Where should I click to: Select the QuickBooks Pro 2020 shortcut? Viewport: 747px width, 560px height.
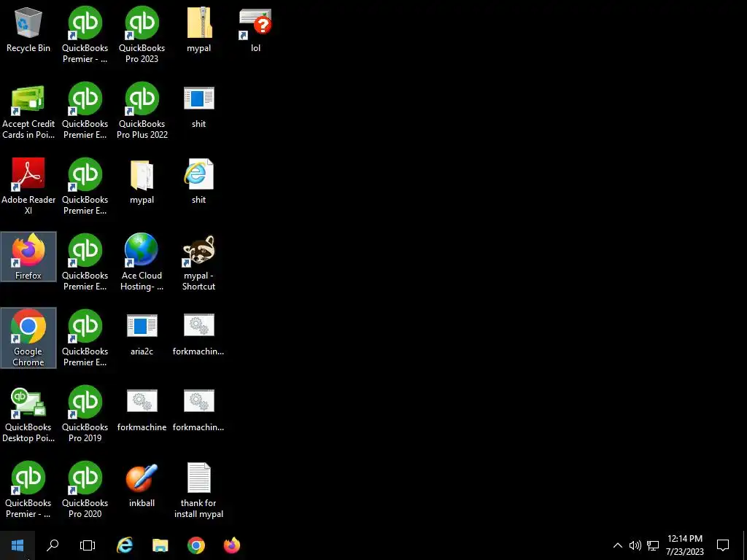pos(85,490)
